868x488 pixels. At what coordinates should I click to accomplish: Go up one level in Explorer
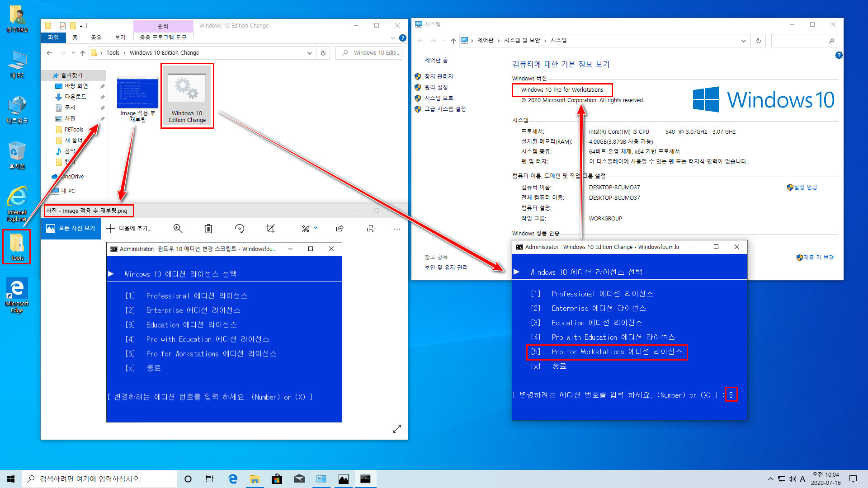tap(82, 53)
